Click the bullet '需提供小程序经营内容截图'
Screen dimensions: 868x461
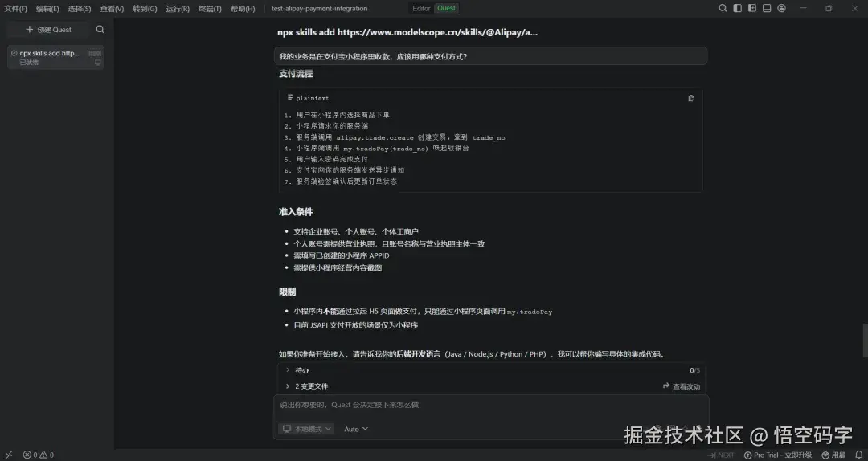(338, 268)
